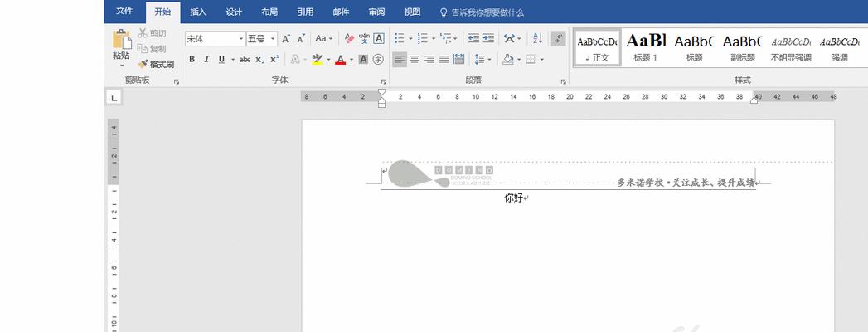Screen dimensions: 868x332
Task: Switch to the 引用 (References) tab
Action: click(x=305, y=12)
